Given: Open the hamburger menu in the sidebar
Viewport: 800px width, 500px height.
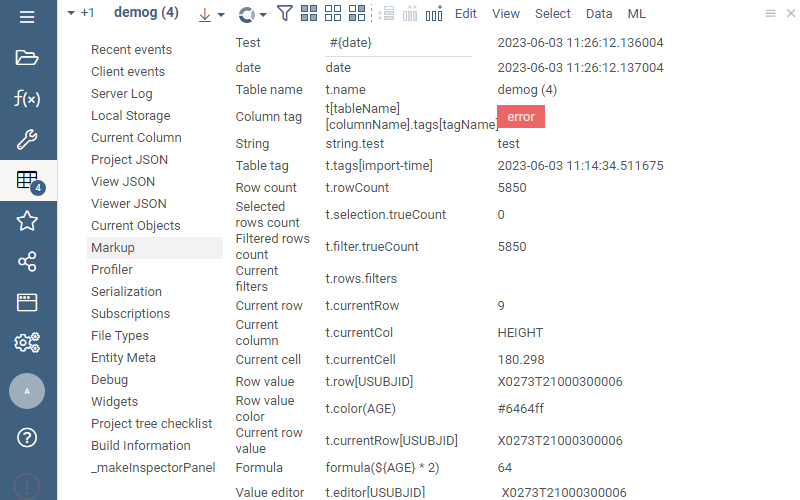Looking at the screenshot, I should [x=27, y=17].
